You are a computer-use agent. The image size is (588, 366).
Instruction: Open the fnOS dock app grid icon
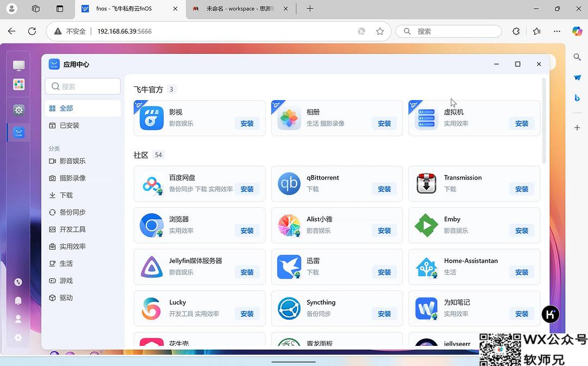tap(19, 84)
